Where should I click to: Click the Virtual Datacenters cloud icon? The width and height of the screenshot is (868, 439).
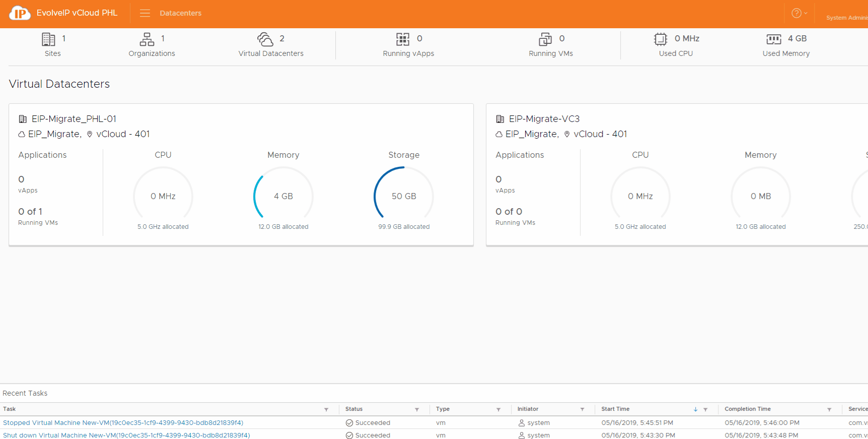[x=265, y=39]
